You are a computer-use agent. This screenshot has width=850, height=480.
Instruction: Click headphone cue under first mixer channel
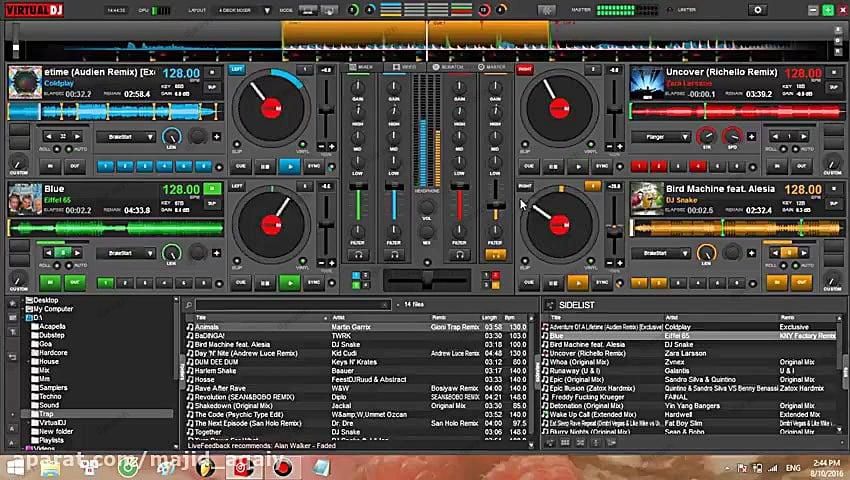[x=358, y=254]
